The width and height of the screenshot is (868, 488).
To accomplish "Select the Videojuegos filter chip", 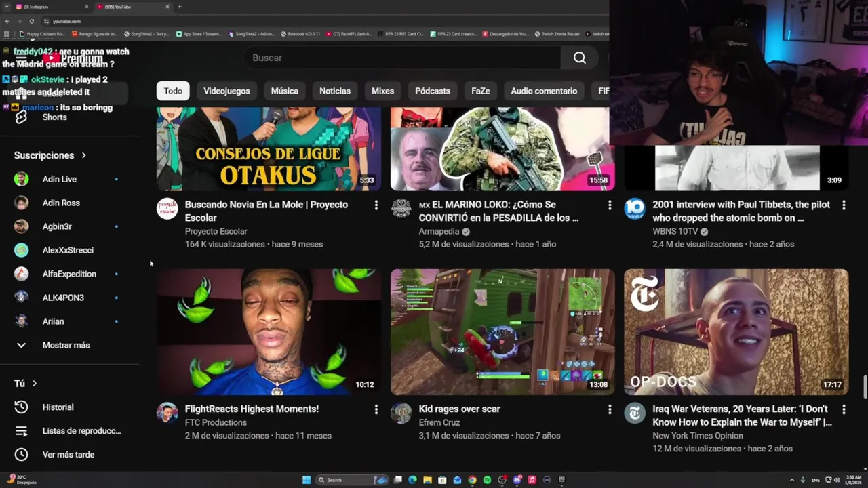I will pos(226,91).
